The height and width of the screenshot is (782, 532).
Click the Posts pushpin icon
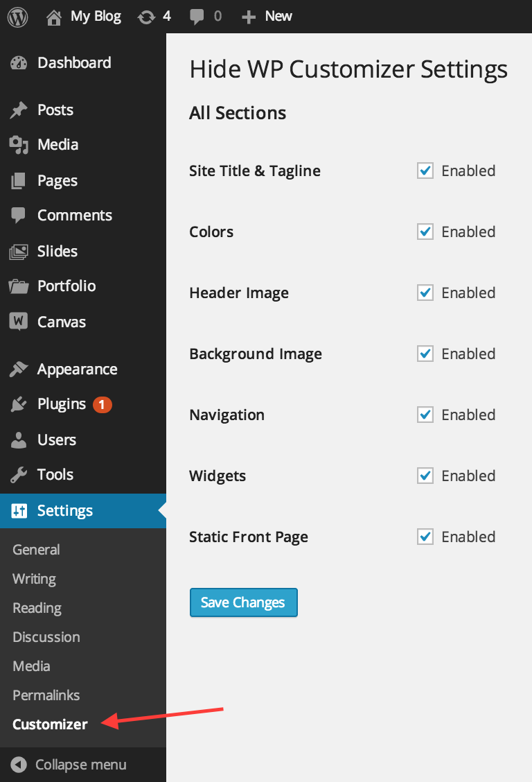pyautogui.click(x=19, y=110)
